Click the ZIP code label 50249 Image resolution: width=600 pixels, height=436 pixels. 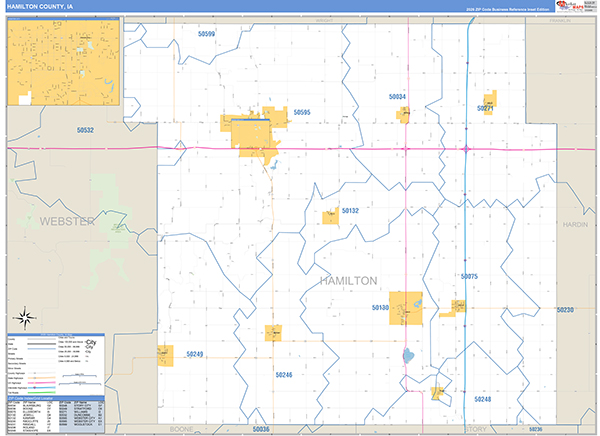[195, 354]
